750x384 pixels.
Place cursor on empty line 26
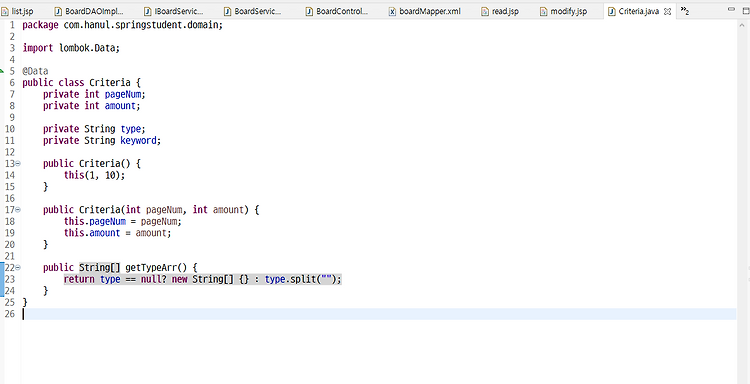tap(378, 314)
